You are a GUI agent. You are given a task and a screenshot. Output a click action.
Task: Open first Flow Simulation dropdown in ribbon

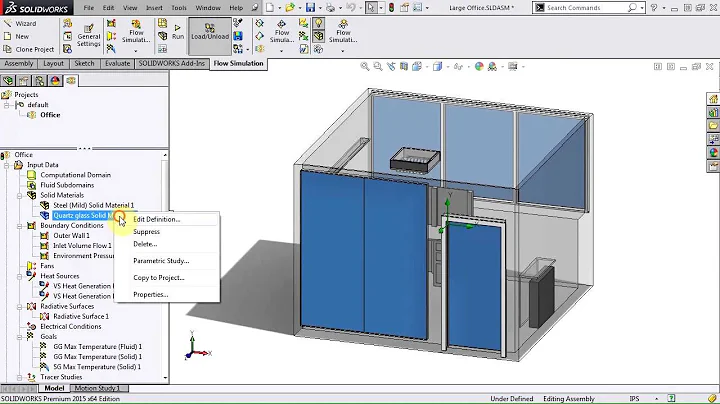coord(135,50)
